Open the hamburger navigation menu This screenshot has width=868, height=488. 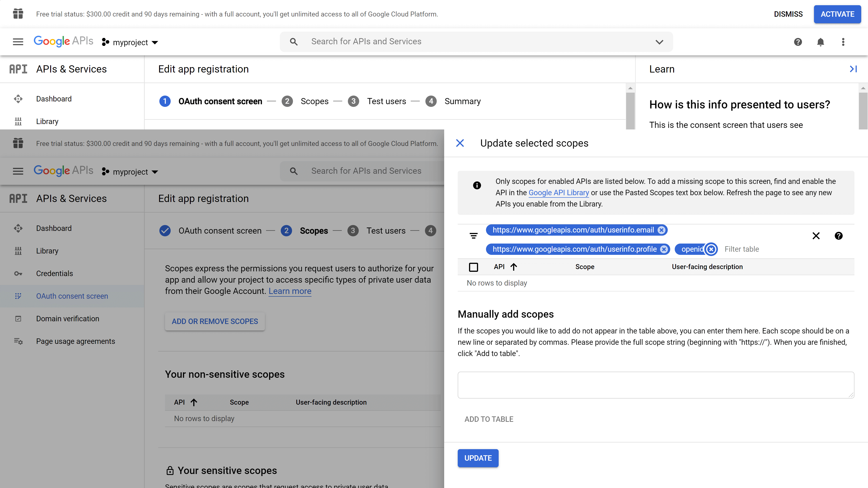tap(18, 42)
